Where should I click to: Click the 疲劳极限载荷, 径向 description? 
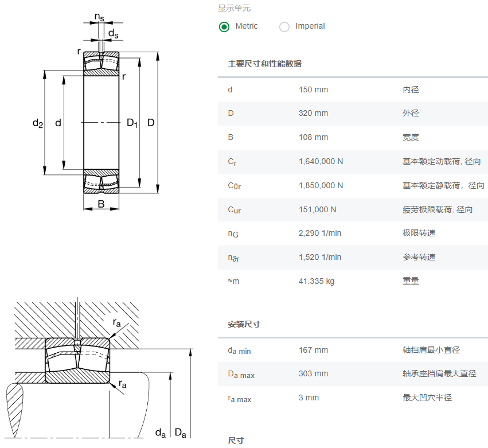pos(438,209)
